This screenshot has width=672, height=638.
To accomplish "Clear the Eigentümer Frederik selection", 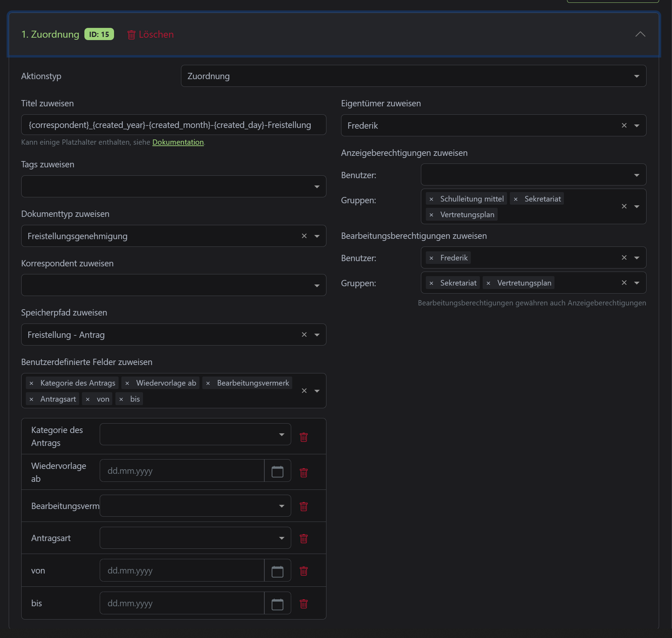I will click(624, 126).
